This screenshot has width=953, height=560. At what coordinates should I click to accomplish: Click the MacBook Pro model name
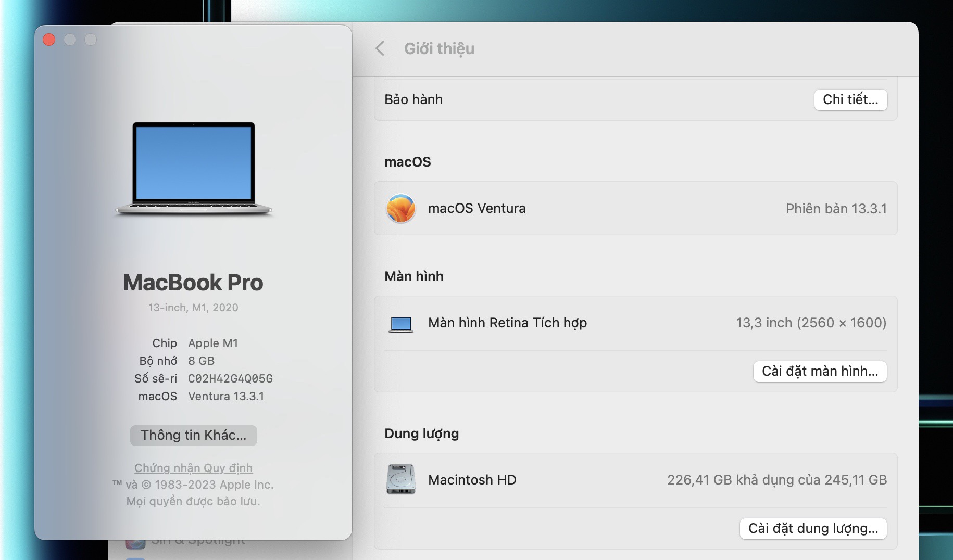(193, 283)
